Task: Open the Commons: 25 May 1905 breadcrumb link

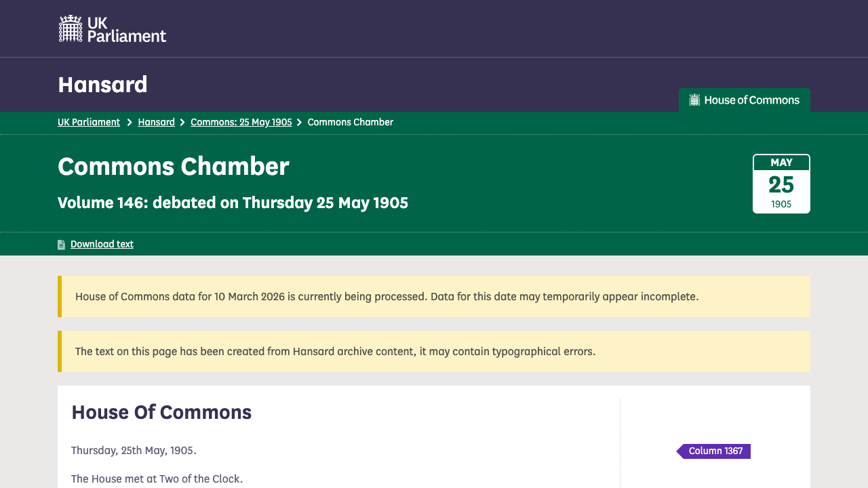Action: coord(241,122)
